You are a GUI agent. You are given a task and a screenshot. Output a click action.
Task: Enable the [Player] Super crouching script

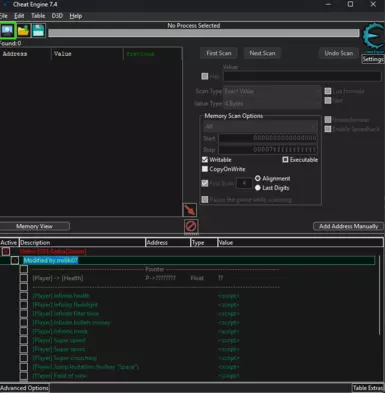24,358
